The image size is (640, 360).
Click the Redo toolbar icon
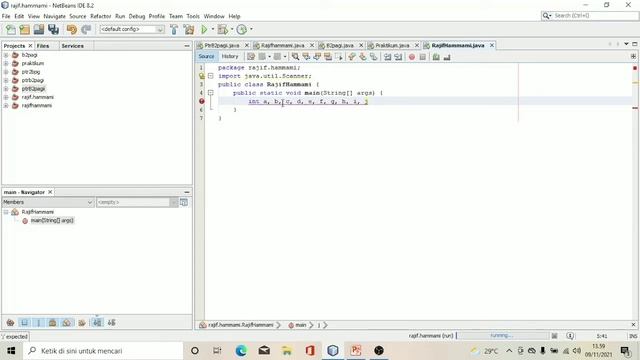[x=86, y=29]
